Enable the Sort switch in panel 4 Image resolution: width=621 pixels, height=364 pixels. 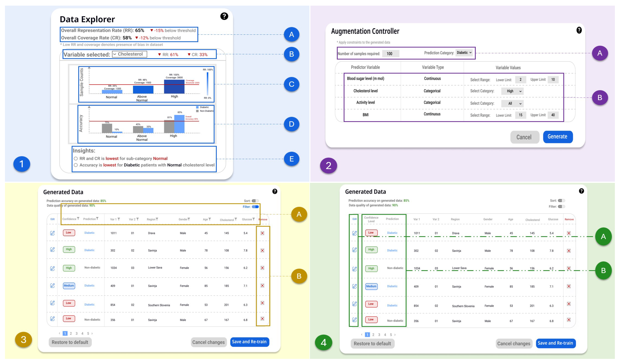coord(561,201)
